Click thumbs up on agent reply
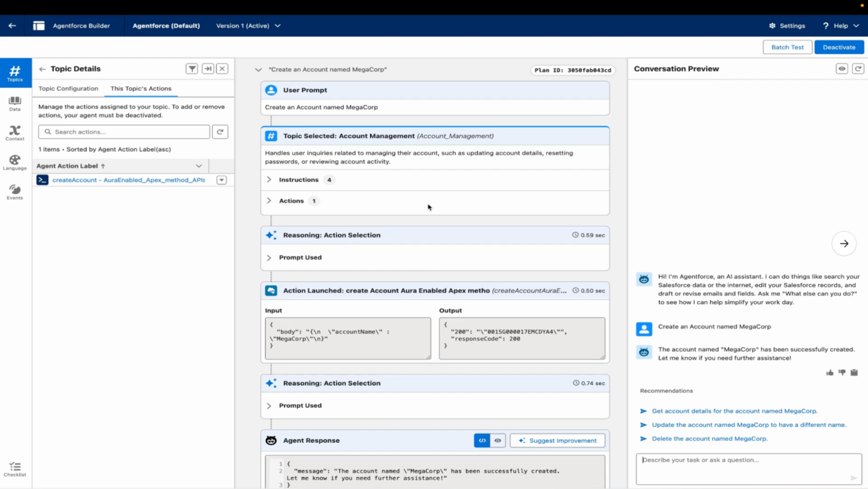This screenshot has width=868, height=489. pyautogui.click(x=830, y=373)
